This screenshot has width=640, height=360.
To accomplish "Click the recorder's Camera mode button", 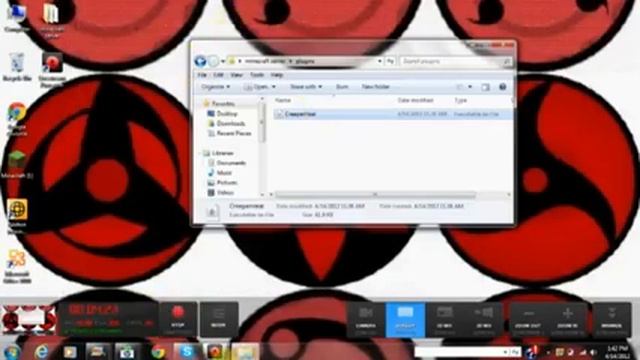I will pos(365,319).
